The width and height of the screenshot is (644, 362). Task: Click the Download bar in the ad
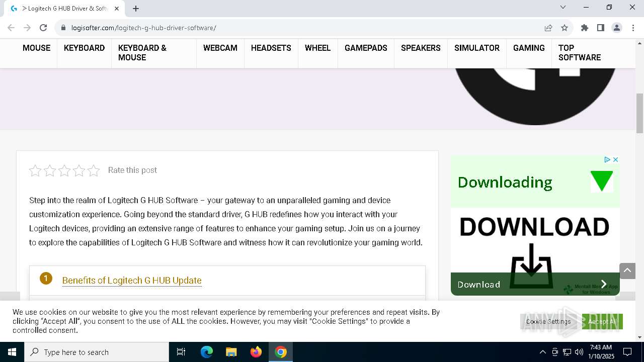point(535,284)
